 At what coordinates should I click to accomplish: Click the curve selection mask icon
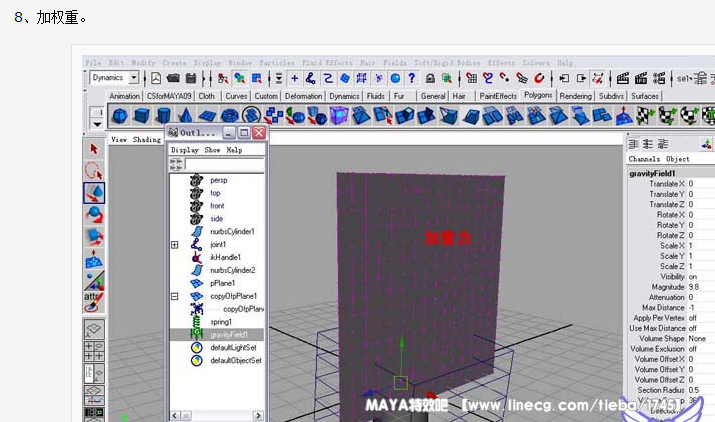[328, 78]
